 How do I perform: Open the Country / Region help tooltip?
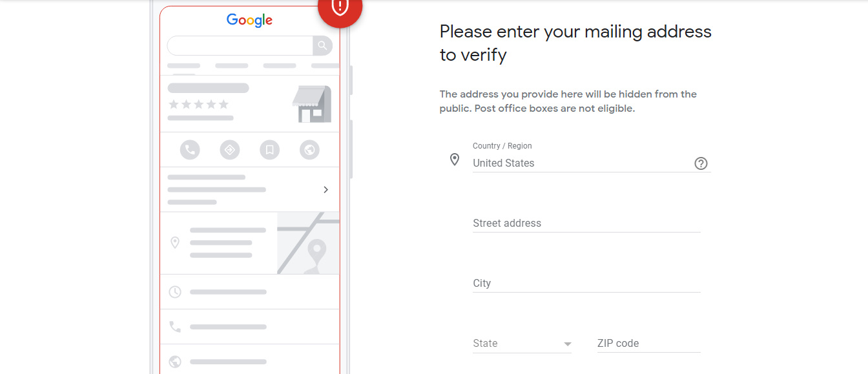(701, 163)
